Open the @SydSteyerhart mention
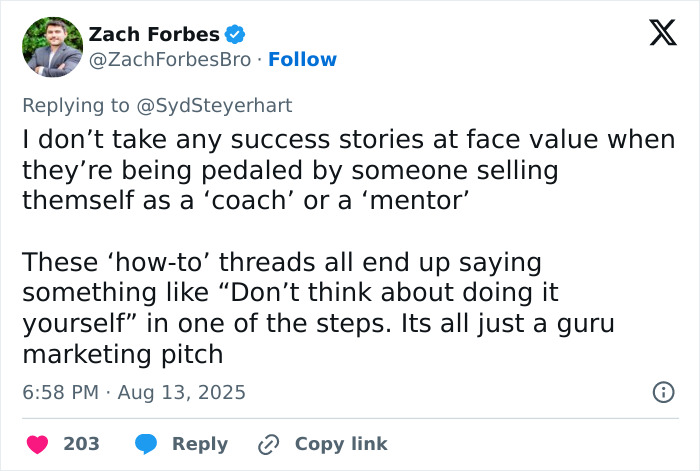Viewport: 700px width, 471px height. pos(215,105)
